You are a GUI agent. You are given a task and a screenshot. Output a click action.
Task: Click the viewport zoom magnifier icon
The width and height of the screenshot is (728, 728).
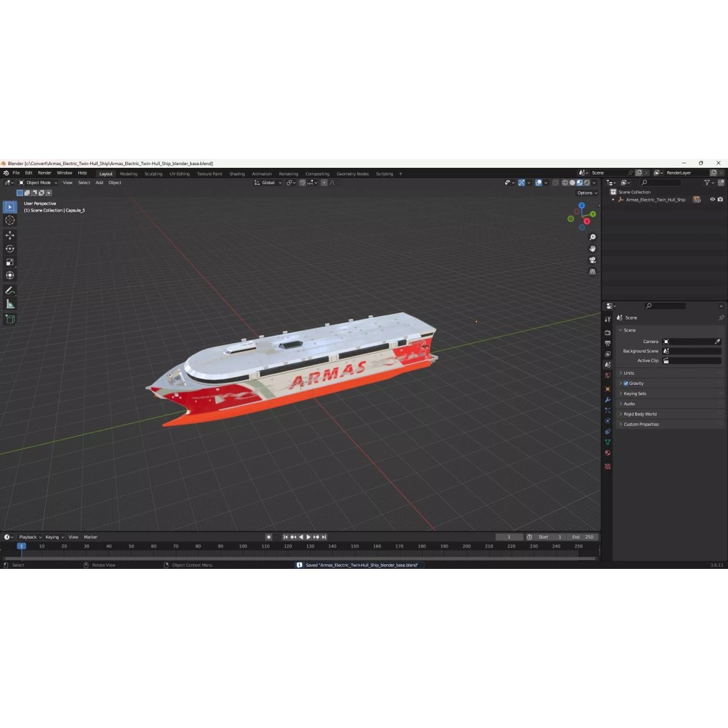[593, 237]
